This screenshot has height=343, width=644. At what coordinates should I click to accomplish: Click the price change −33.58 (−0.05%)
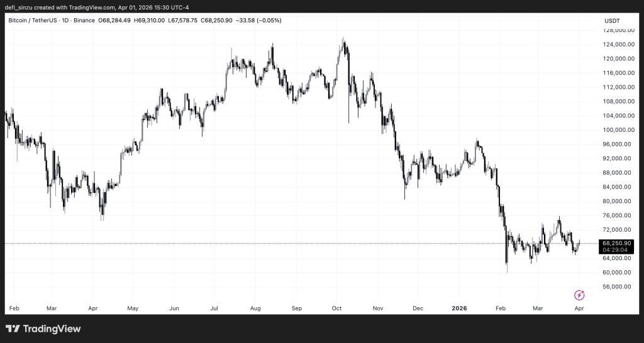pyautogui.click(x=258, y=21)
